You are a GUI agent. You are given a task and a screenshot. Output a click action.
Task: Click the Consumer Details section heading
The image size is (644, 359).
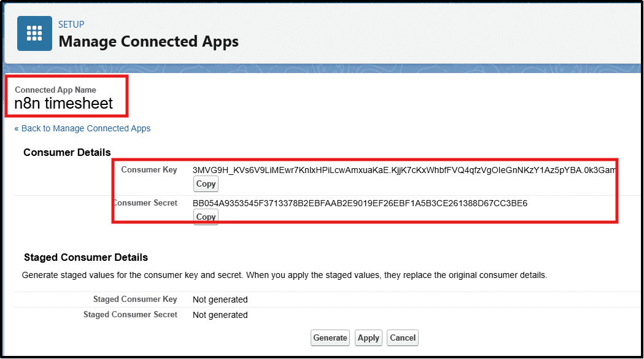[x=67, y=152]
